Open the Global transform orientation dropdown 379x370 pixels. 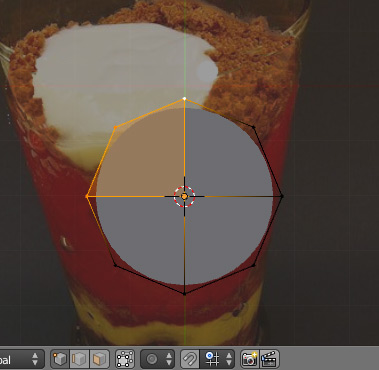22,359
